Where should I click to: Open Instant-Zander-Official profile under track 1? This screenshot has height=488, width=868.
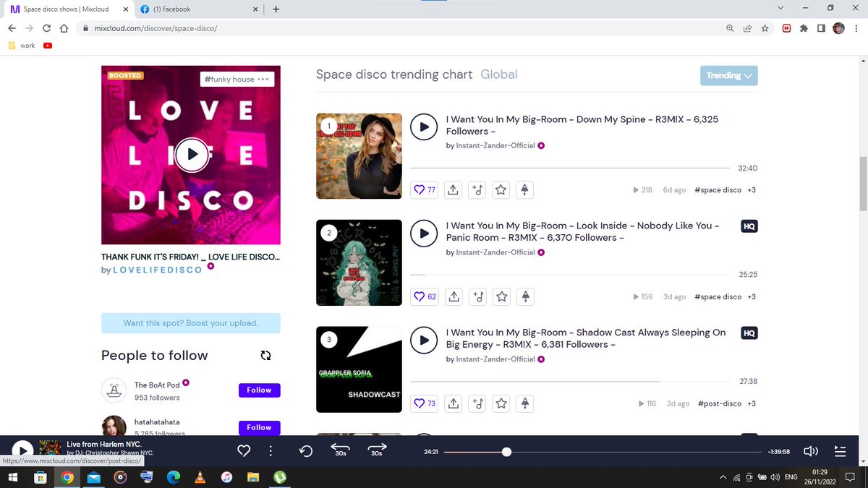coord(495,145)
